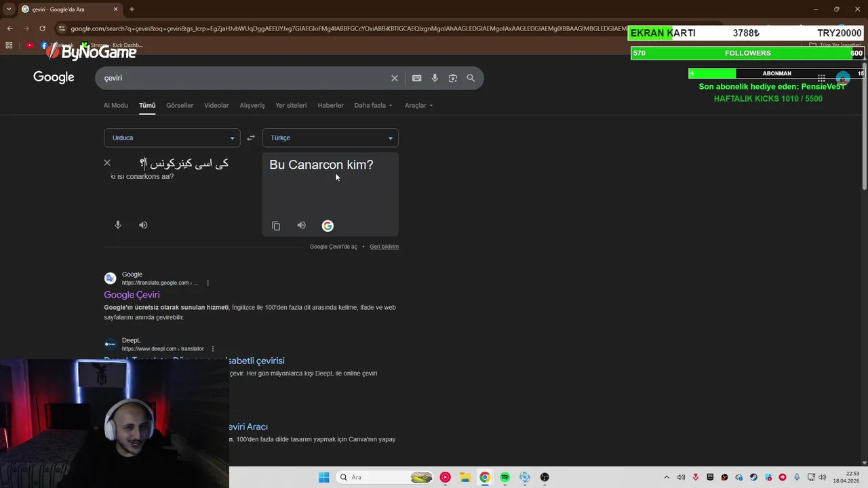Show hidden system tray icons
The height and width of the screenshot is (488, 868).
point(667,477)
